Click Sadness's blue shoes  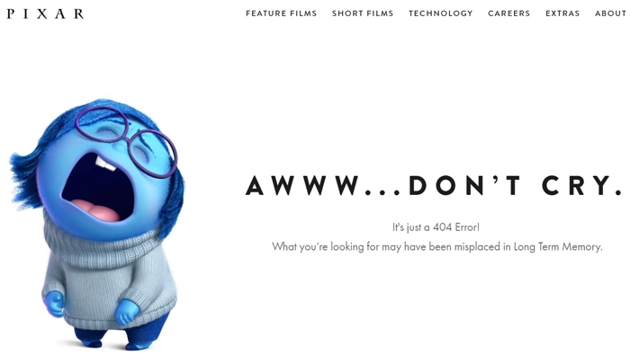coord(114,343)
